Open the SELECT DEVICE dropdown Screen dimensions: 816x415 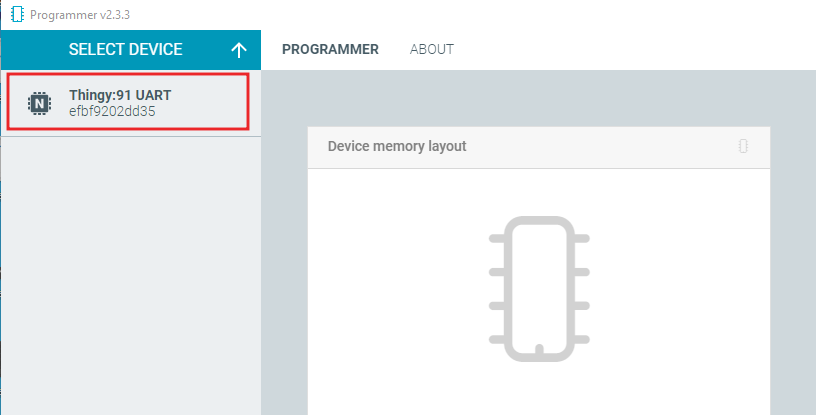(131, 50)
